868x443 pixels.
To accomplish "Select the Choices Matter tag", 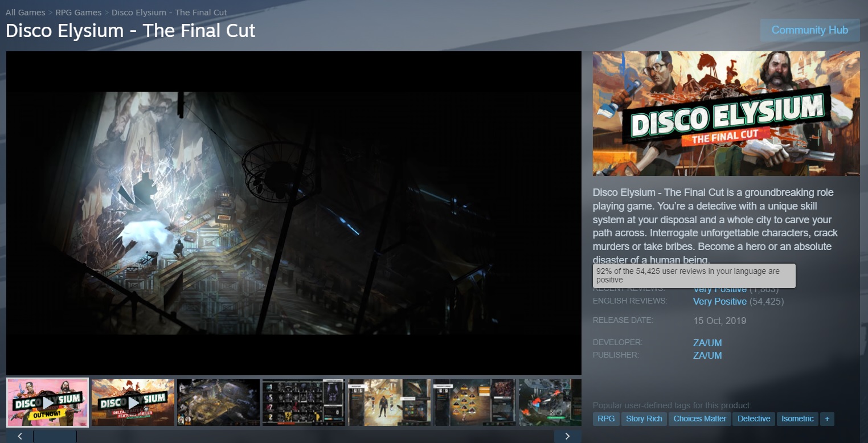I will [700, 419].
